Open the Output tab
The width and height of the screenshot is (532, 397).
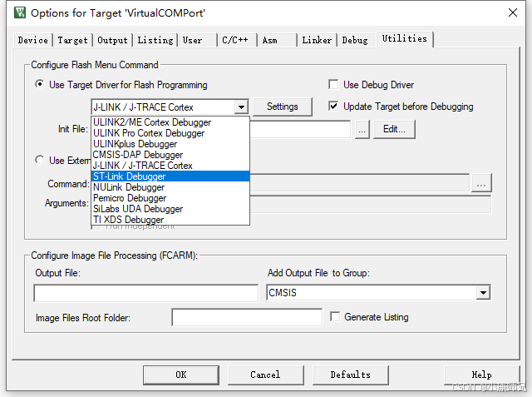coord(112,40)
